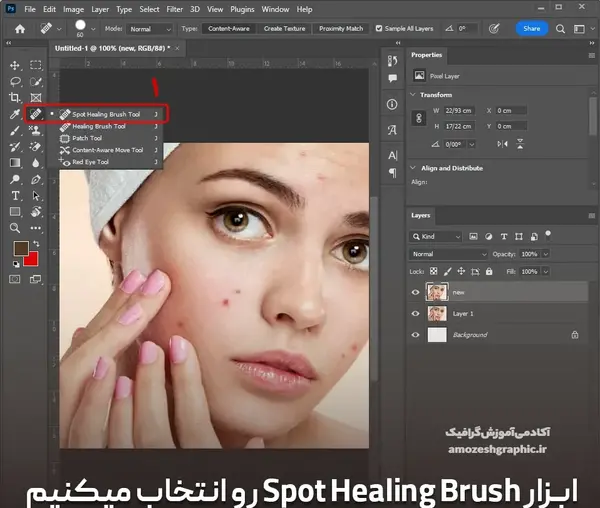
Task: Select the Move tool
Action: coord(15,65)
